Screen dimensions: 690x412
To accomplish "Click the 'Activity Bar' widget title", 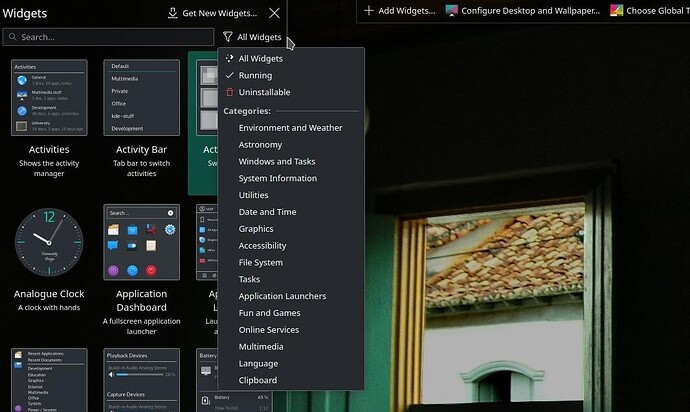I will pos(141,149).
